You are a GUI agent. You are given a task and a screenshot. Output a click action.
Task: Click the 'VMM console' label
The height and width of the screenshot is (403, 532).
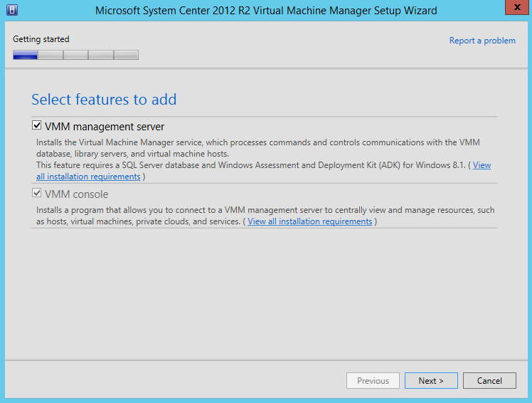[77, 194]
